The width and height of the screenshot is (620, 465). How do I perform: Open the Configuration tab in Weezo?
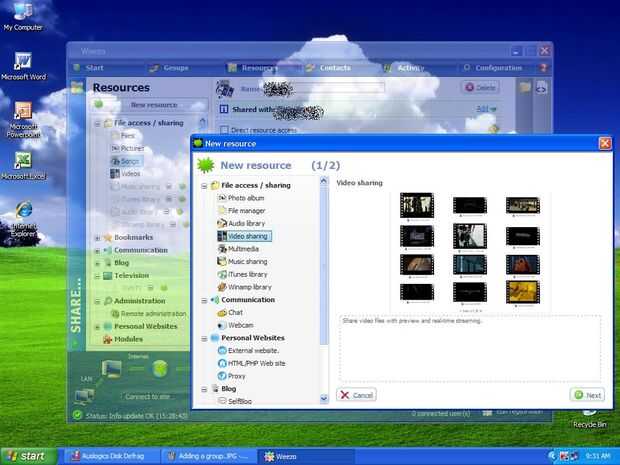(x=493, y=68)
